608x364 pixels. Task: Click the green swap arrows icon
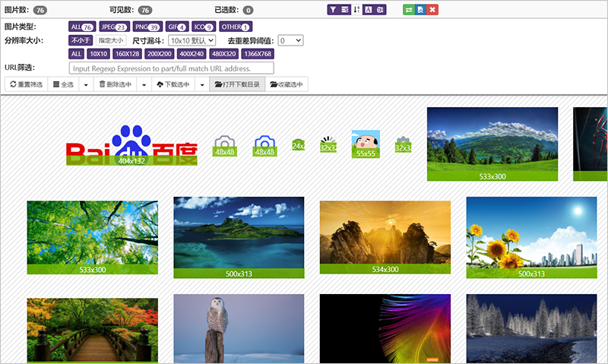(x=408, y=10)
